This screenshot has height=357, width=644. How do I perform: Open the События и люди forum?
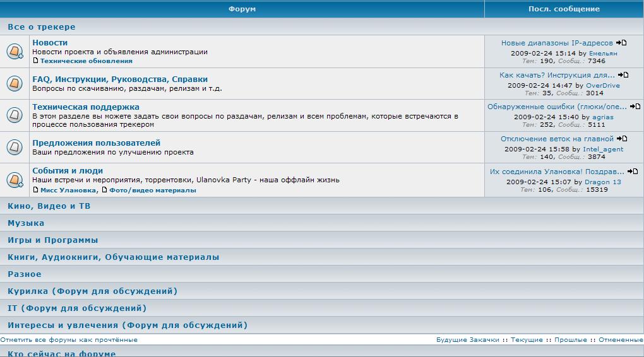click(x=68, y=171)
